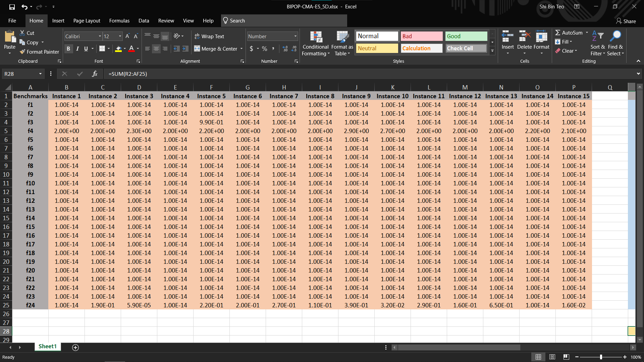Image resolution: width=644 pixels, height=362 pixels.
Task: Click the Format Painter brush icon
Action: coord(22,52)
